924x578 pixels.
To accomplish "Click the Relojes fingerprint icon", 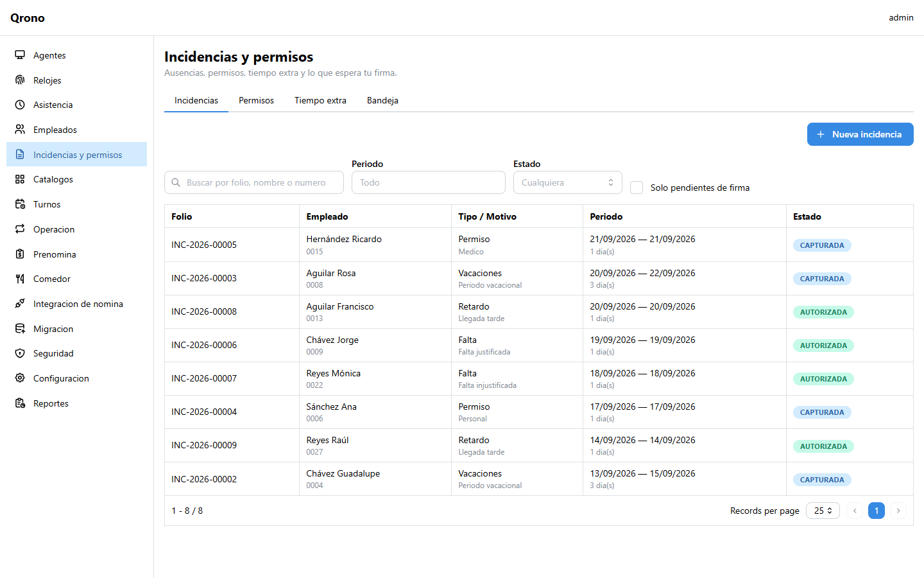I will [20, 80].
